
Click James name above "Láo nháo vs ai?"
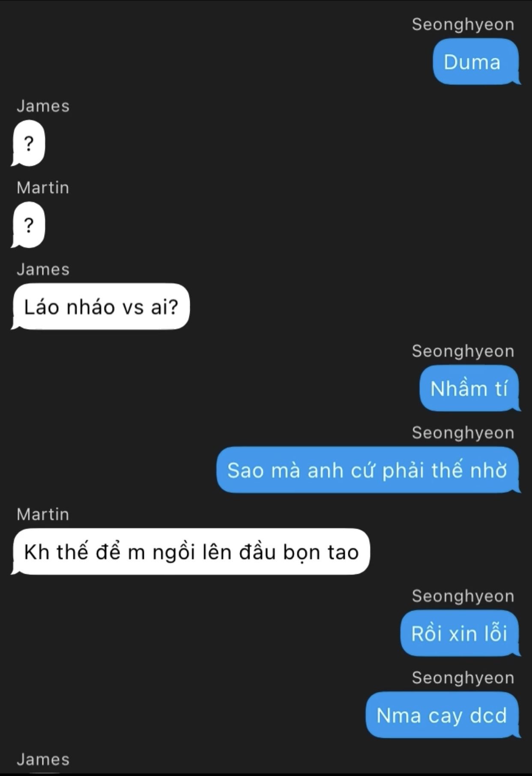click(x=43, y=269)
